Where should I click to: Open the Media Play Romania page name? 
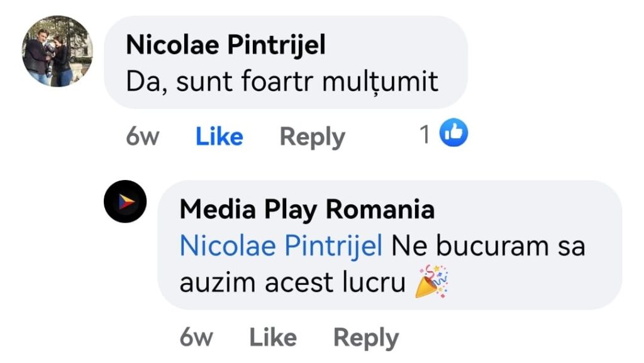(307, 209)
